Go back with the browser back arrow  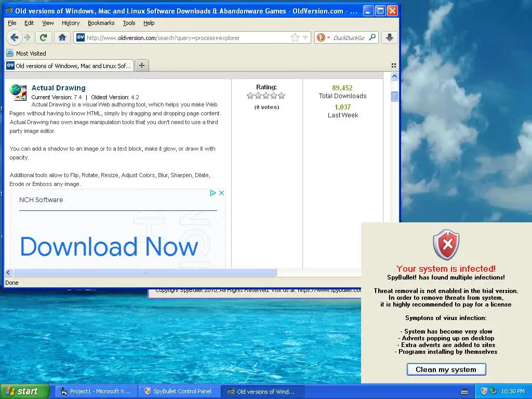click(14, 37)
